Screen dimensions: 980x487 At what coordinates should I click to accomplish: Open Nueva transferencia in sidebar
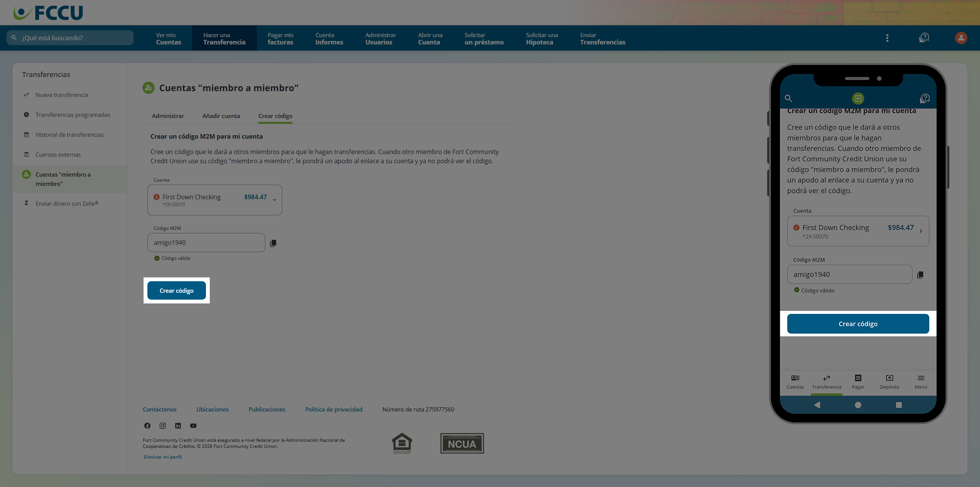point(62,95)
